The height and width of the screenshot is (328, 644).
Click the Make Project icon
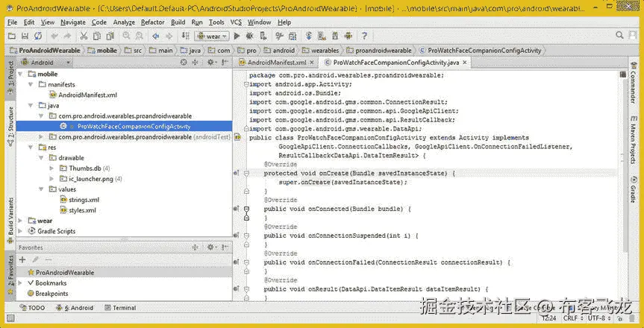click(186, 36)
